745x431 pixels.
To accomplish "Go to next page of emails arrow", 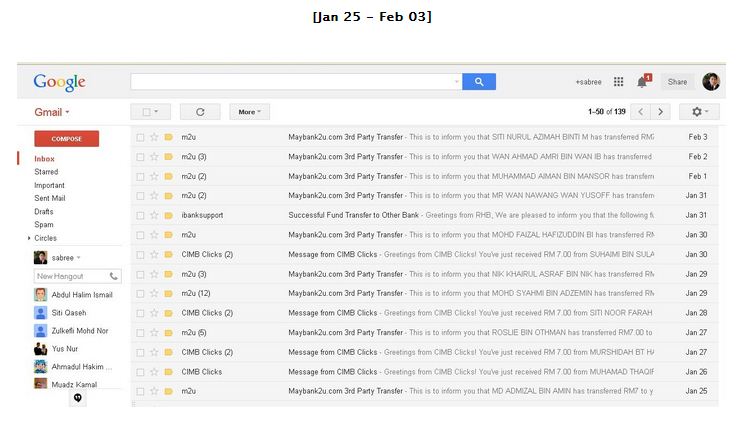I will point(660,112).
